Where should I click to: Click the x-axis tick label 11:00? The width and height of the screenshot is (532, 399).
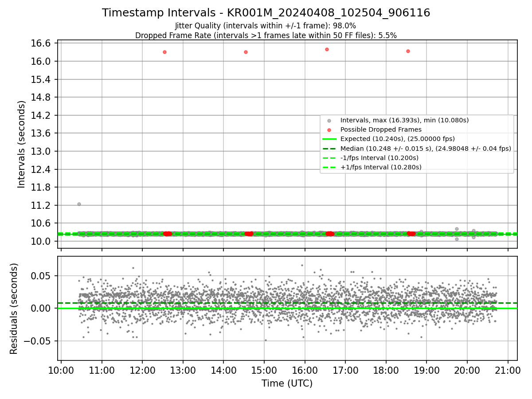coord(102,371)
